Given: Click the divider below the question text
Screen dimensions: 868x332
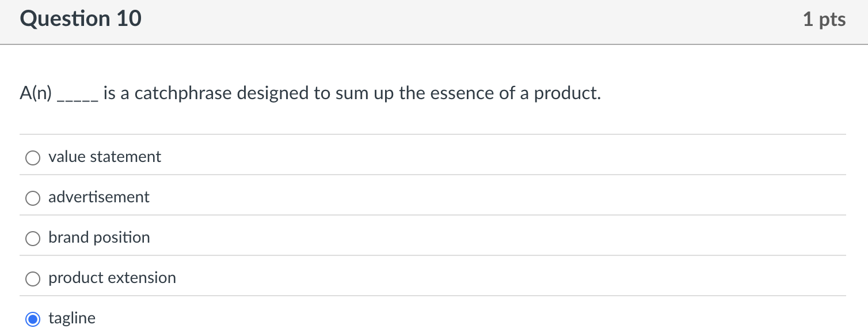Looking at the screenshot, I should coord(434,134).
